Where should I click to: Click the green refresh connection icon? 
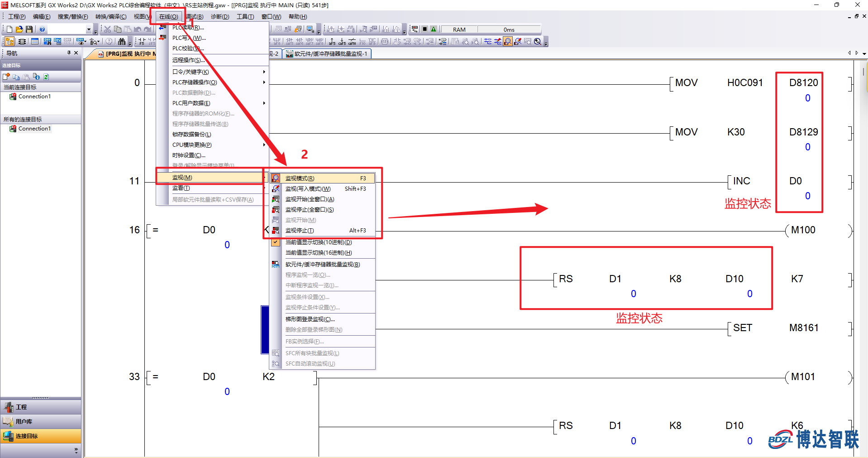[46, 77]
